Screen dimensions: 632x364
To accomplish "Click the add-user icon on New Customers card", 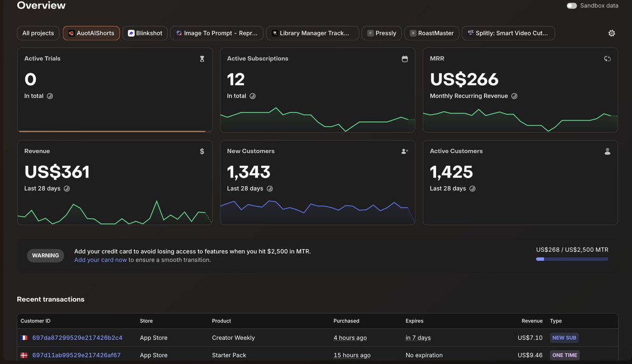I will point(404,151).
